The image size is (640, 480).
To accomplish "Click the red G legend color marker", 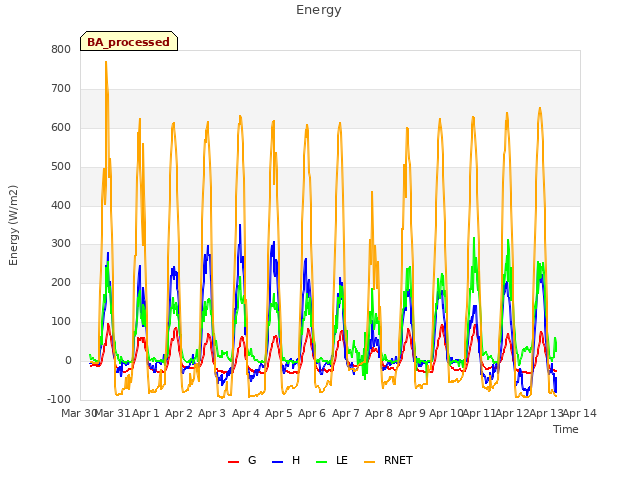I will [233, 462].
